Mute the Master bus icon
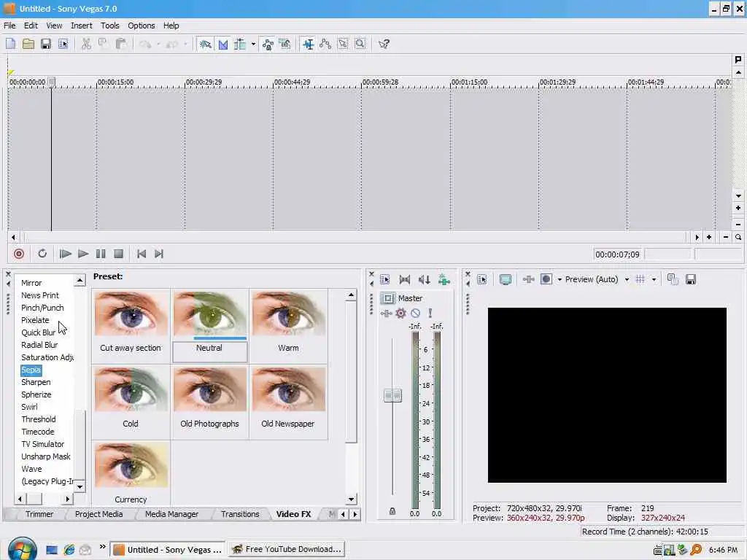 point(415,313)
